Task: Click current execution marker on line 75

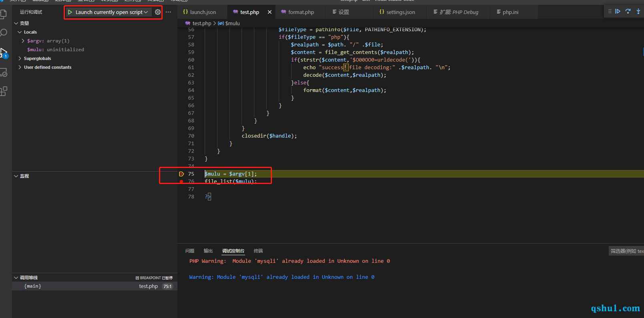Action: click(181, 174)
